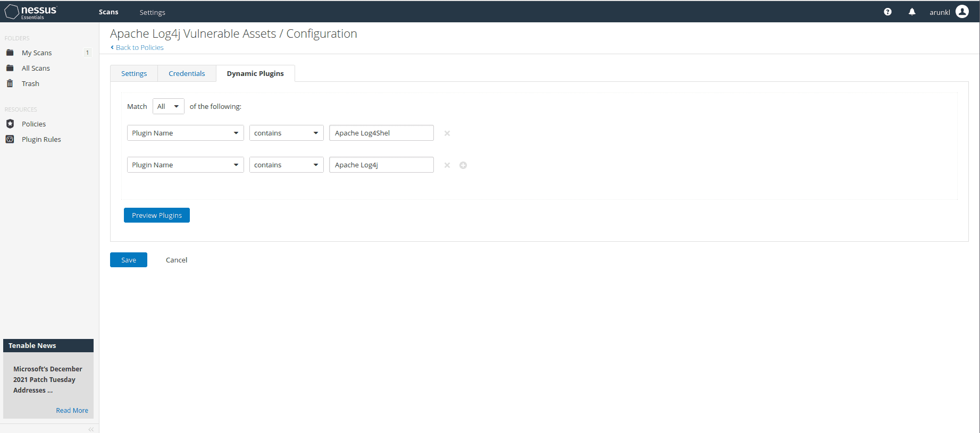The image size is (980, 433).
Task: Open the second row Plugin Name dropdown
Action: 186,165
